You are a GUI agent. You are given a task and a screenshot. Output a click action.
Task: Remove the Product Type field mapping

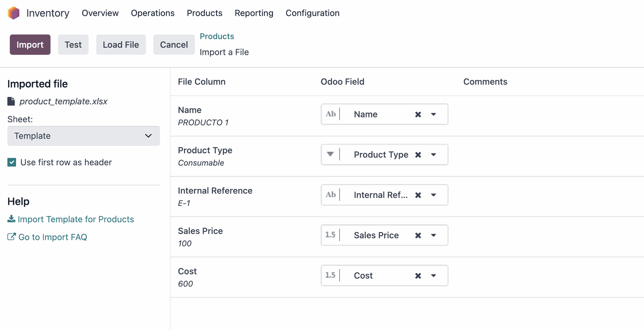[x=418, y=155]
